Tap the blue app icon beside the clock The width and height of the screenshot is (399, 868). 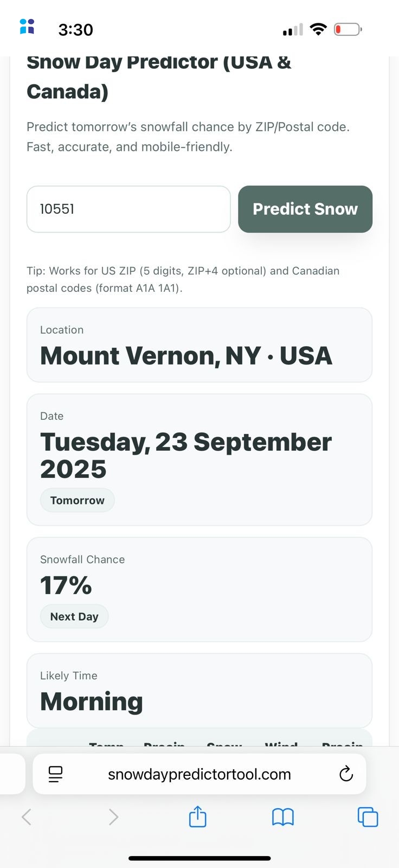point(27,26)
